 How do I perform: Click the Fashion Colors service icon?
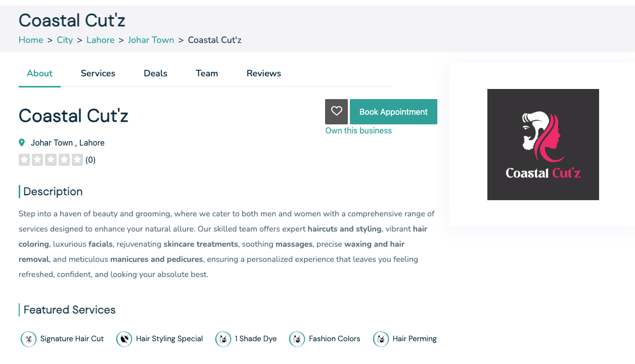pos(297,339)
